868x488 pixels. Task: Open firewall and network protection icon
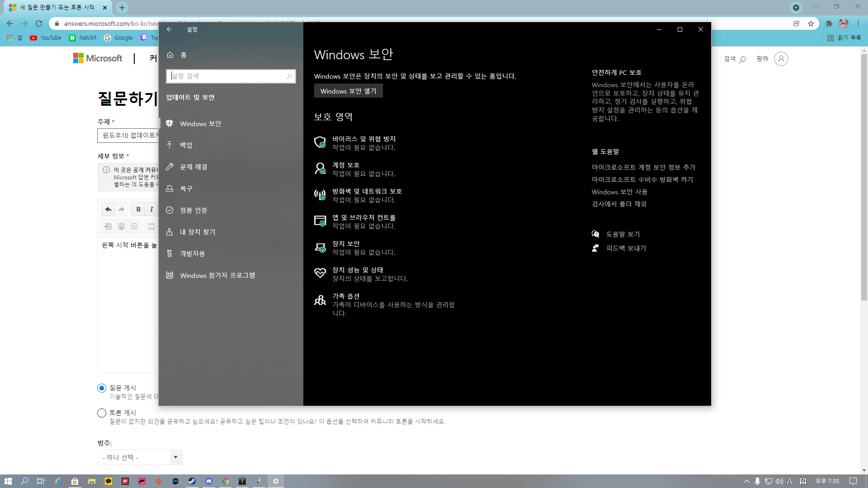pyautogui.click(x=320, y=195)
